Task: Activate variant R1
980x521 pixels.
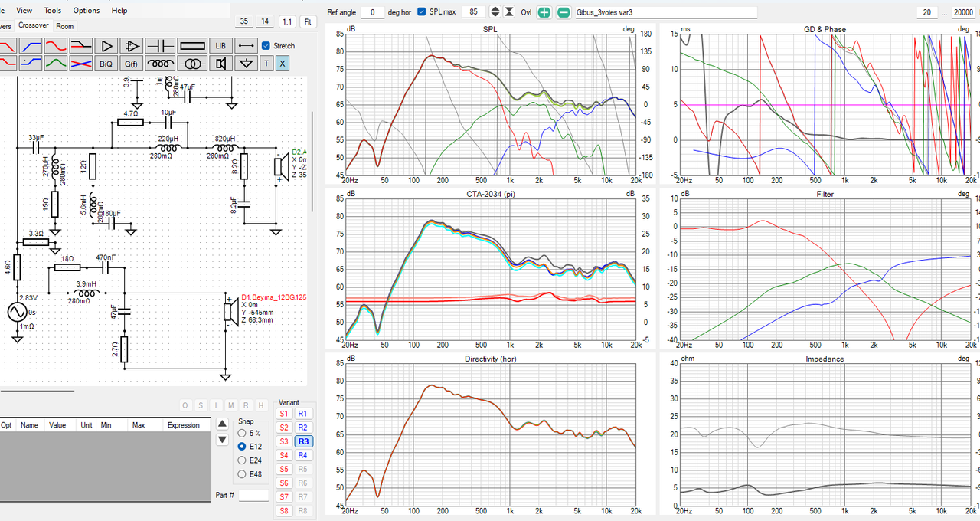Action: coord(302,414)
